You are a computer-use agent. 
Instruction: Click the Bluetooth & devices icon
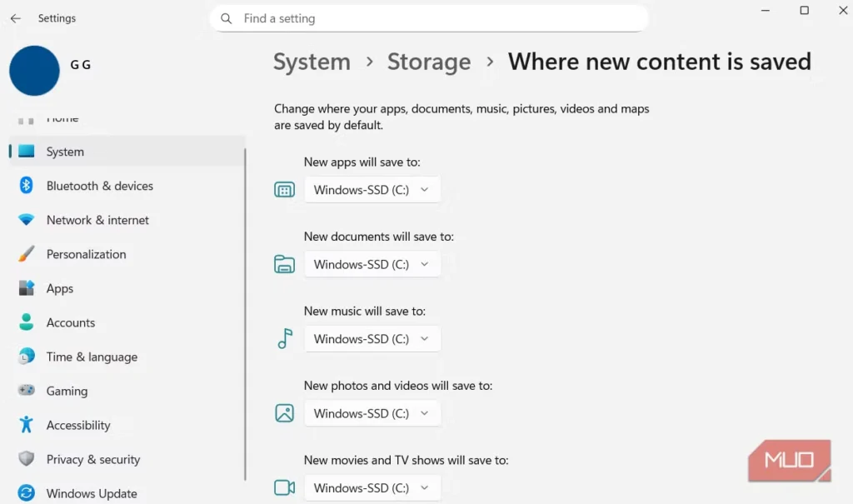pos(27,186)
